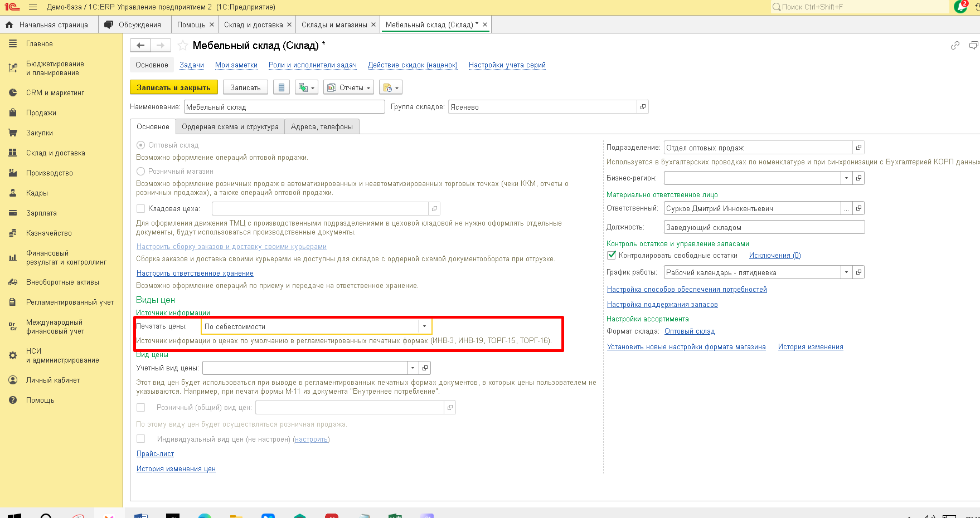Open the notifications bell icon

pos(960,7)
